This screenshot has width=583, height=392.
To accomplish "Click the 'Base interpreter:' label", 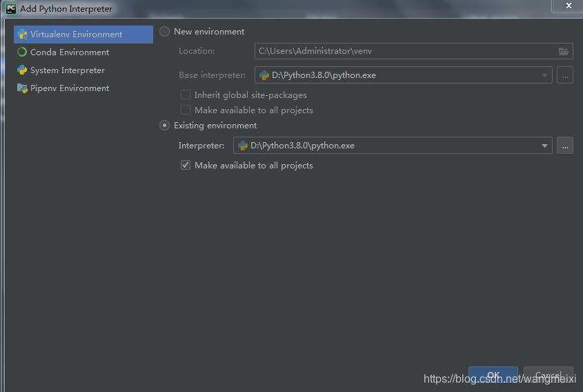I will tap(213, 75).
